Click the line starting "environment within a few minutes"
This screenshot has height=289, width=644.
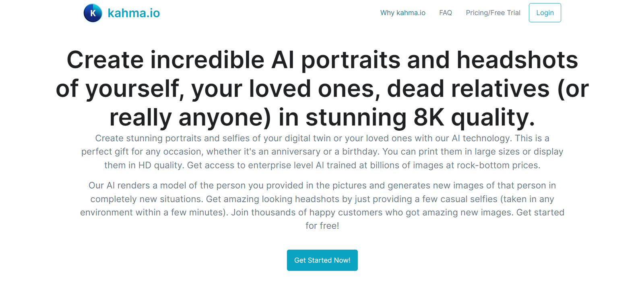point(322,212)
